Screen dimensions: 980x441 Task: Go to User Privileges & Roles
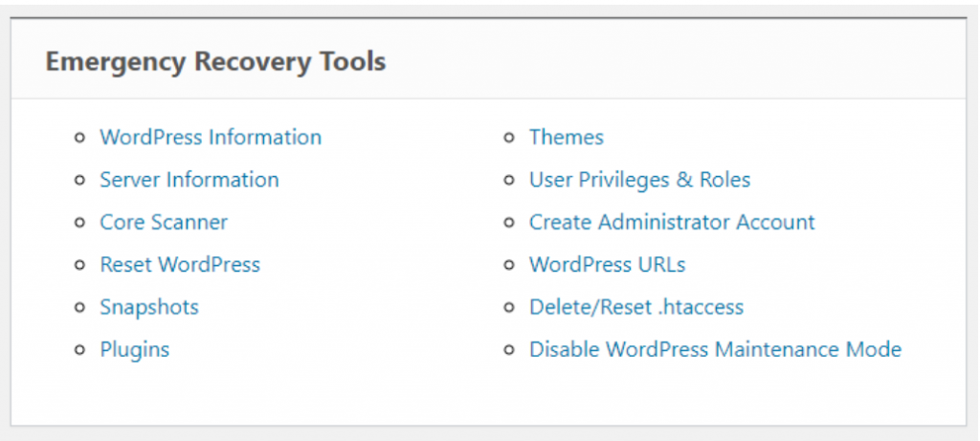639,180
